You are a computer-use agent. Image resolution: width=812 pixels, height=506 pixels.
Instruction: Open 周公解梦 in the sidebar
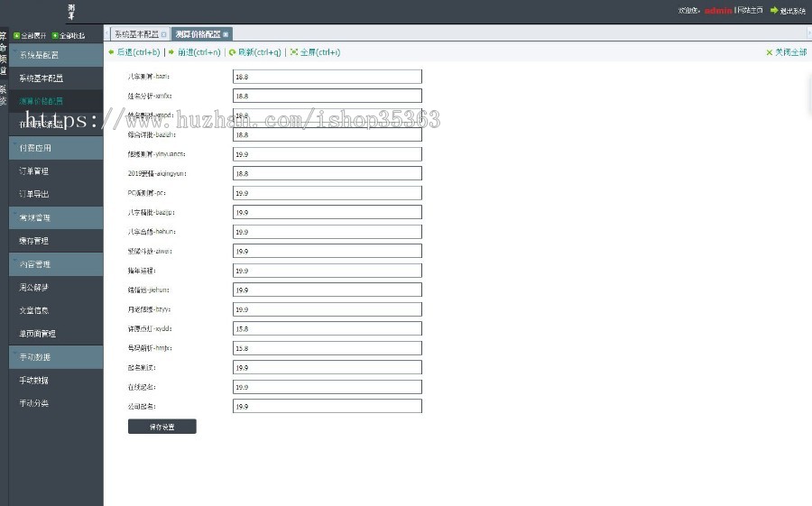coord(34,287)
